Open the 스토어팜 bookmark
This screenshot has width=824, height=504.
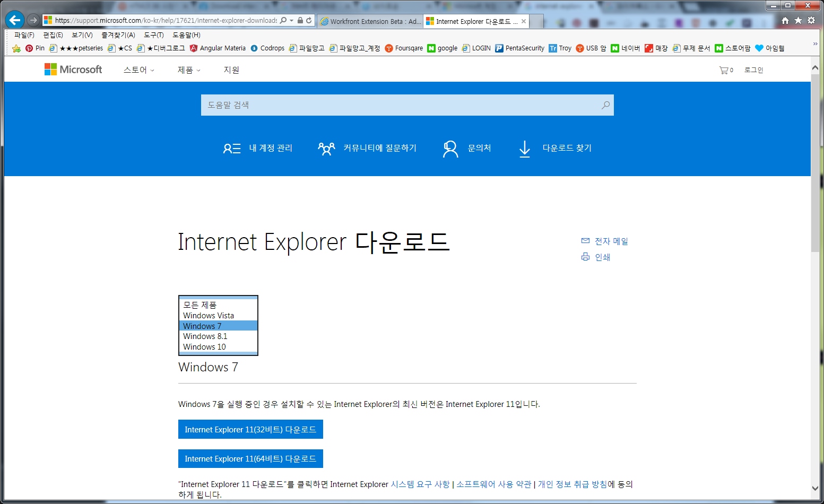(x=733, y=48)
